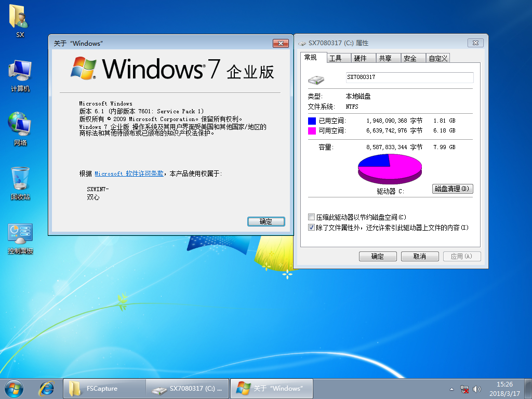The image size is (532, 399).
Task: Switch to the 工具 tab
Action: point(339,58)
